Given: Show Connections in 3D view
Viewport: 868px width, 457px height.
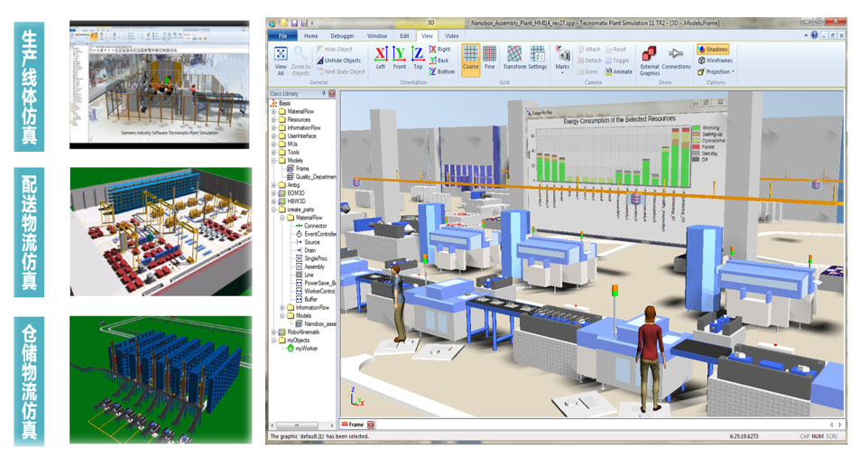Looking at the screenshot, I should (x=676, y=58).
